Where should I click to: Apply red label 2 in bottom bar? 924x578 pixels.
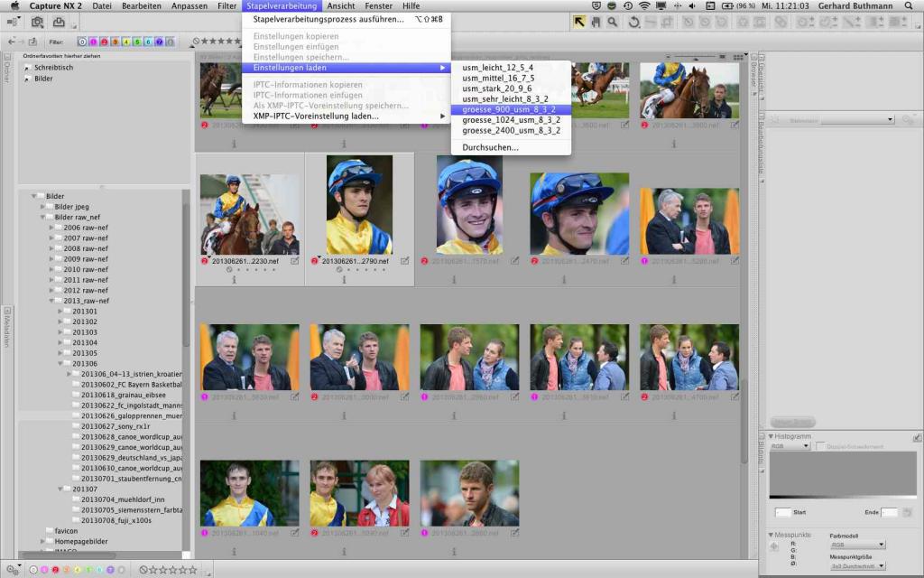pyautogui.click(x=55, y=570)
